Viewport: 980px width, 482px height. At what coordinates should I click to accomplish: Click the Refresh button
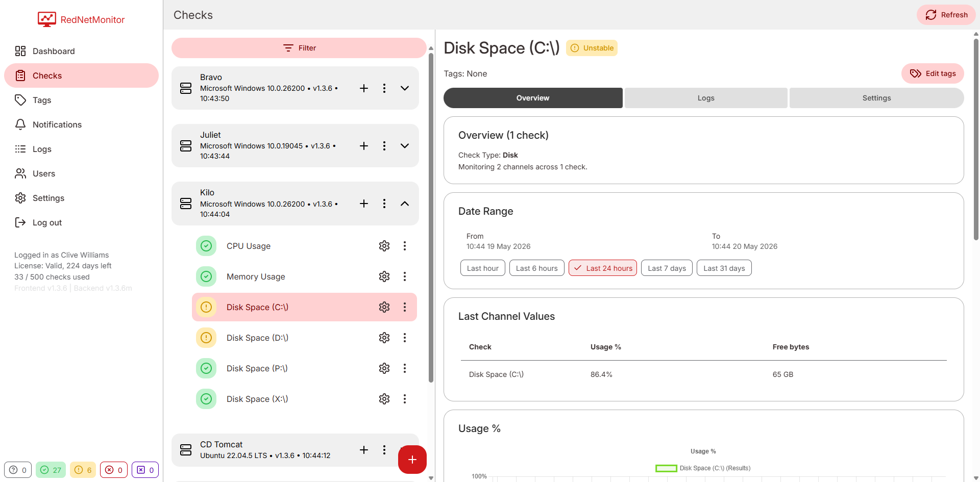click(x=946, y=15)
